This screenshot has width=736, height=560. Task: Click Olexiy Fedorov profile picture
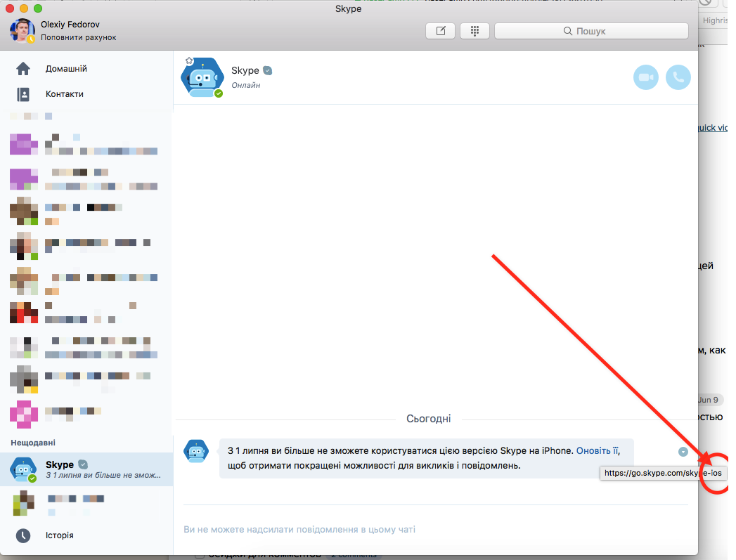22,30
